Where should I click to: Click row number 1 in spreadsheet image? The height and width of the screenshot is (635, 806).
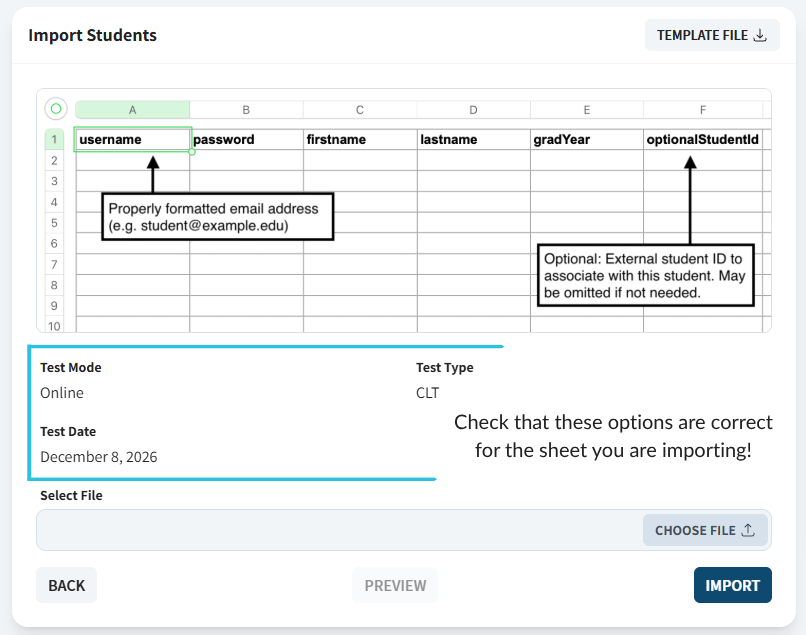point(54,139)
